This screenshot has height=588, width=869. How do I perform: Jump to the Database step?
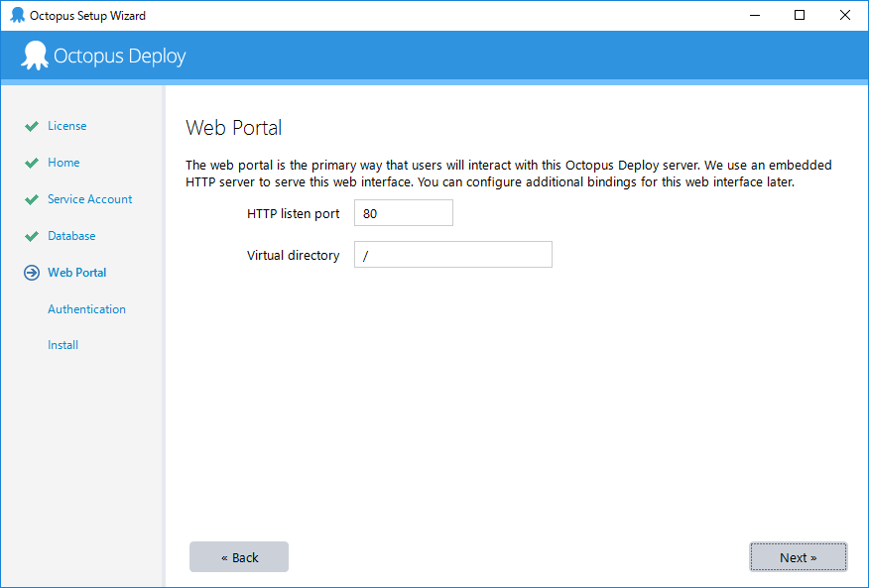pyautogui.click(x=71, y=236)
